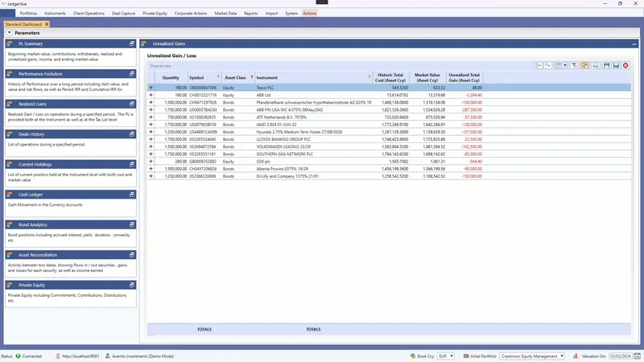Collapse the Parameters section
This screenshot has height=362, width=644.
(9, 32)
